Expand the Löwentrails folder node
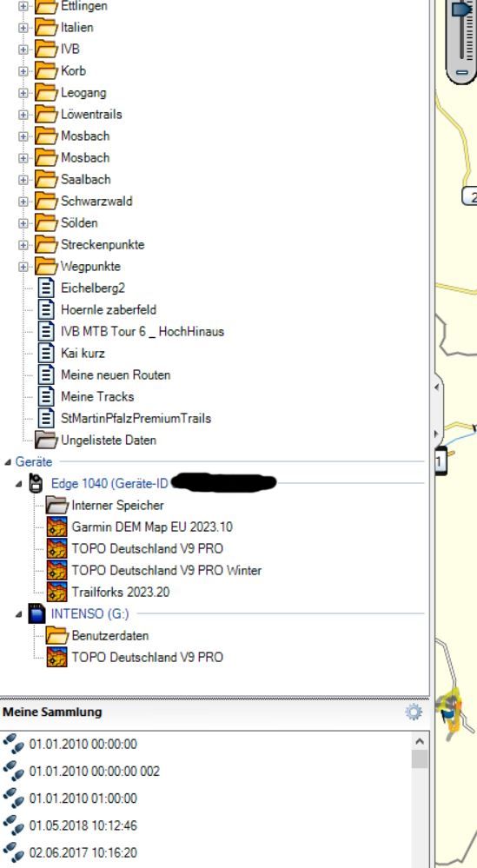Image resolution: width=477 pixels, height=868 pixels. [x=23, y=115]
